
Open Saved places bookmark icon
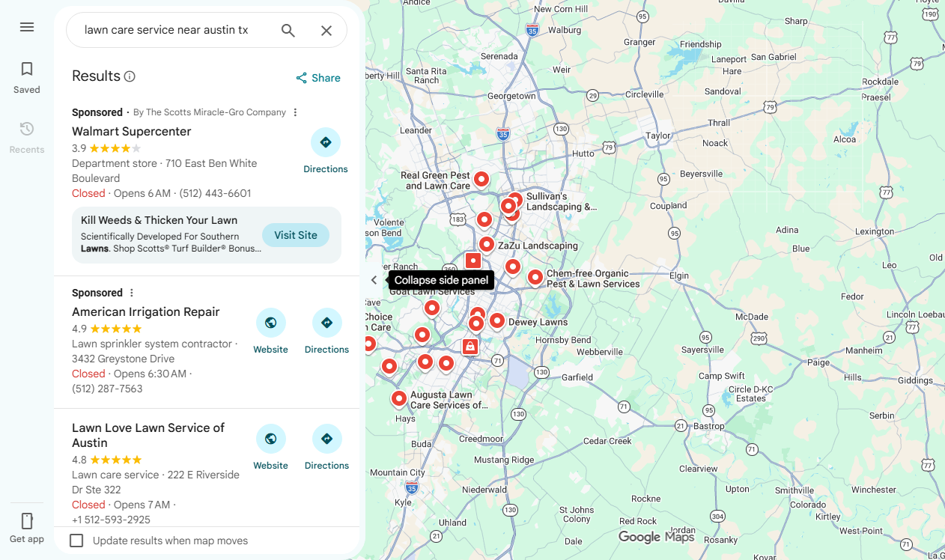[x=27, y=70]
